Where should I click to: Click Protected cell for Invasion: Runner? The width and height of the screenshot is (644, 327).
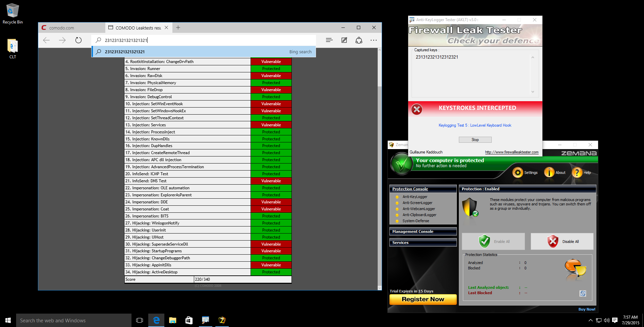click(x=271, y=69)
